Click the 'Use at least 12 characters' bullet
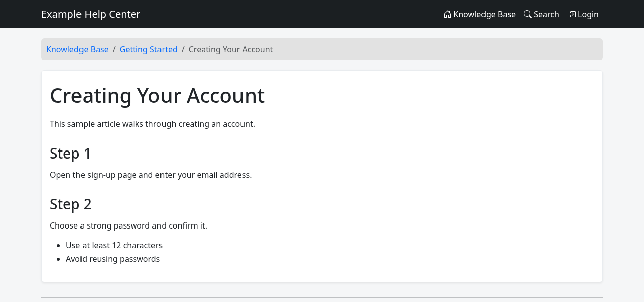Screen dimensions: 644x302 pos(114,245)
